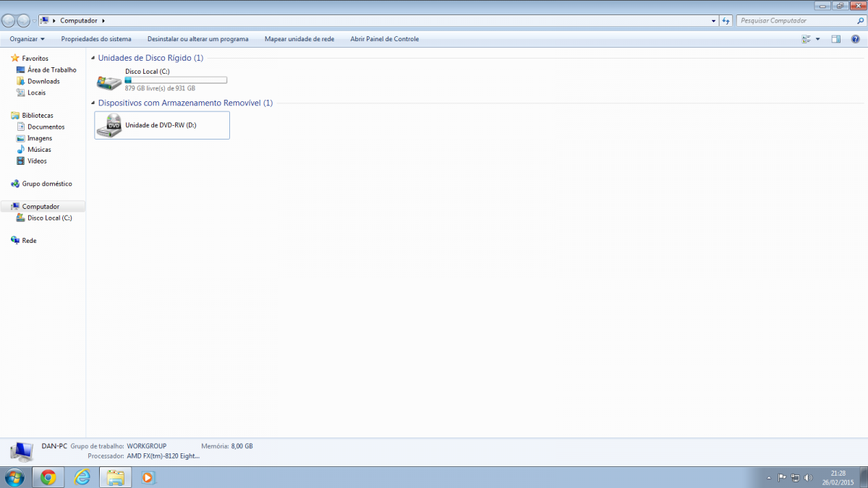
Task: Open Documentos library
Action: coord(46,127)
